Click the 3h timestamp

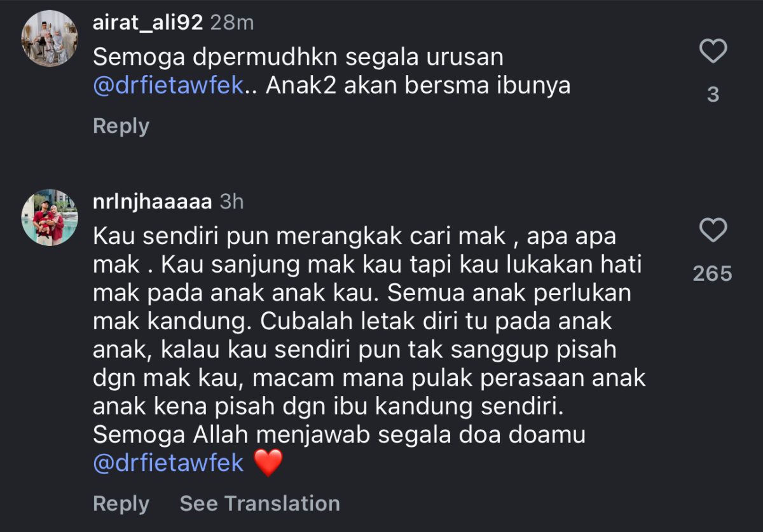[231, 202]
